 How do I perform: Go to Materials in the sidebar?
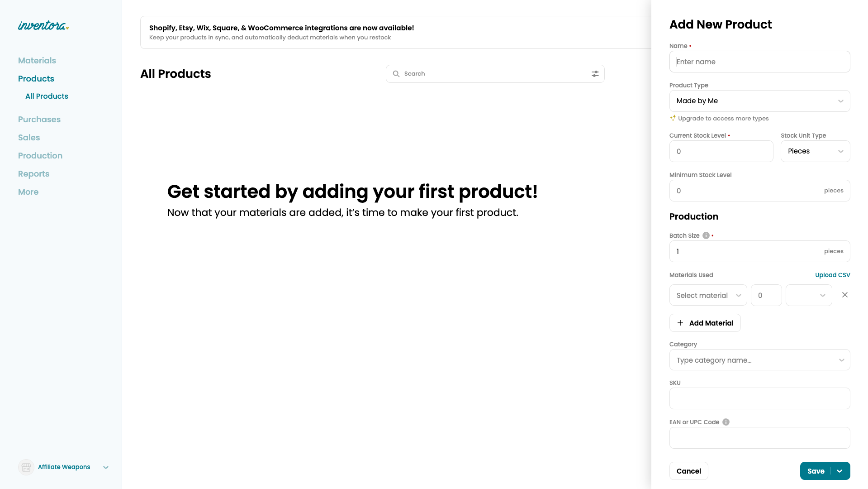[x=37, y=61]
